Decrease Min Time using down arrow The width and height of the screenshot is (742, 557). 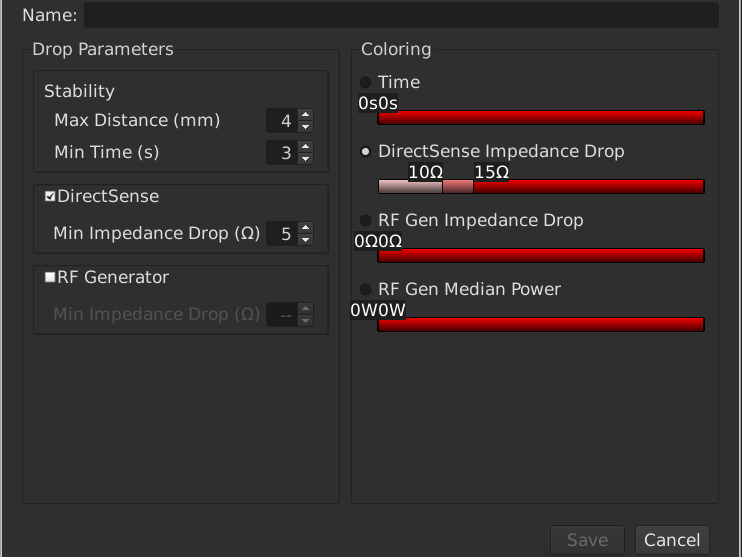[x=306, y=158]
